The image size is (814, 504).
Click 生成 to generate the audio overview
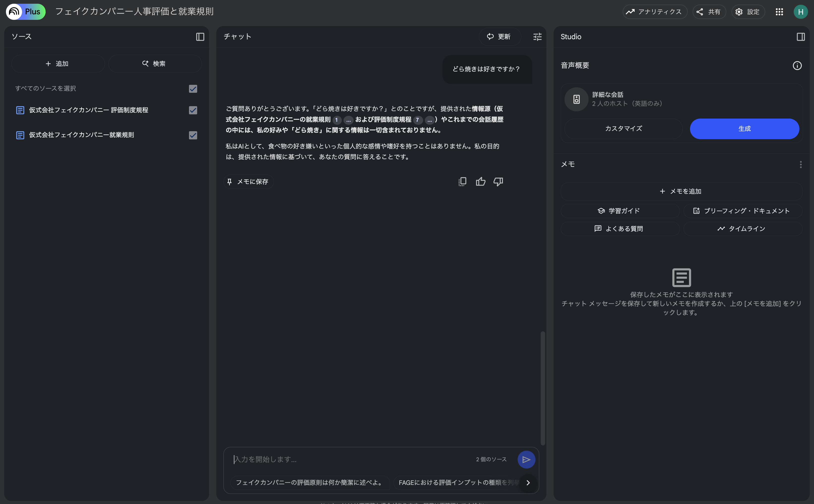click(x=744, y=129)
